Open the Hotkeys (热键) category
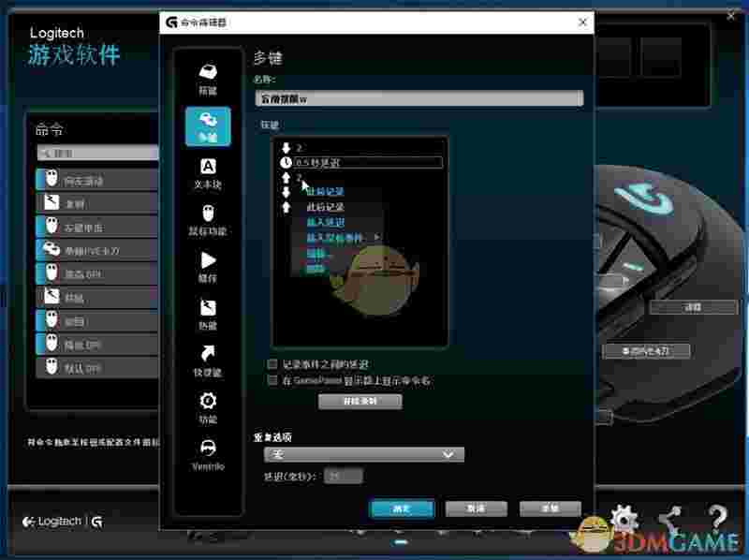Viewport: 749px width, 560px height. tap(208, 314)
